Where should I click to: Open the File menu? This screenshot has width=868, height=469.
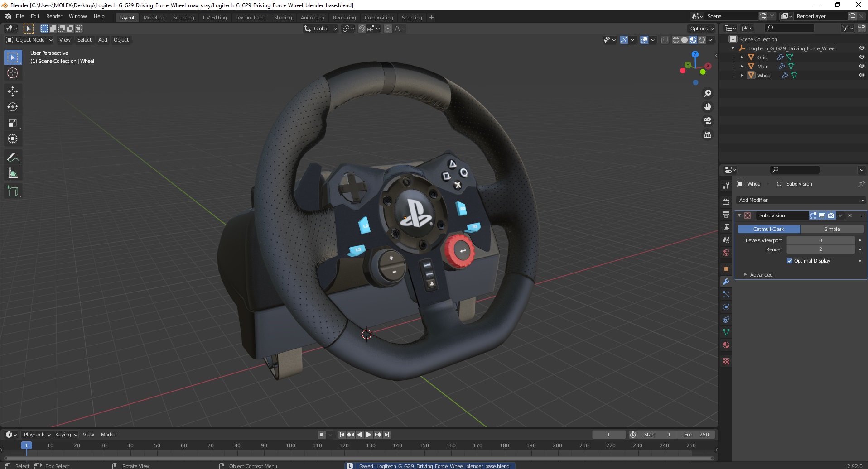click(20, 16)
